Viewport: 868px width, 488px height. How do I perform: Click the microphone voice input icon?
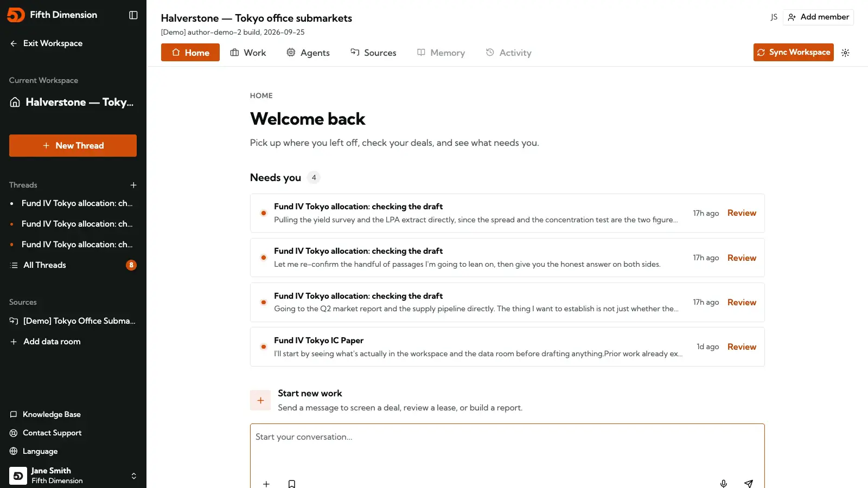pos(723,484)
